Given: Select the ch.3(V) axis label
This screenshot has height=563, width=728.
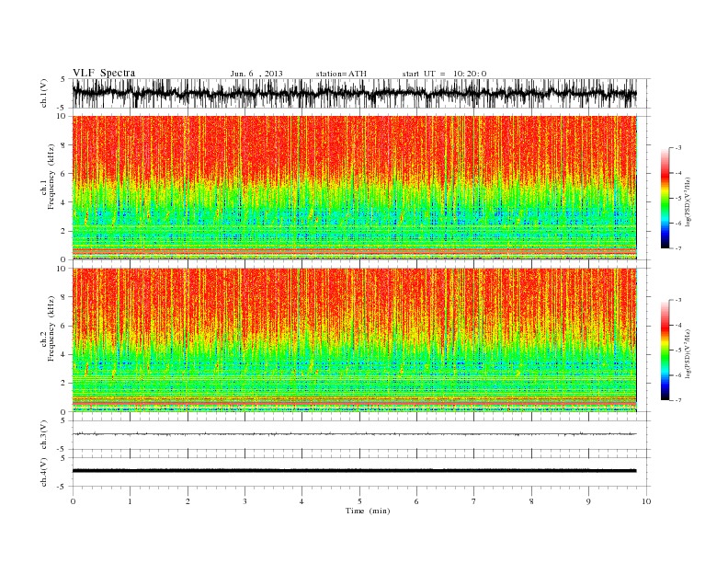Looking at the screenshot, I should (x=44, y=435).
